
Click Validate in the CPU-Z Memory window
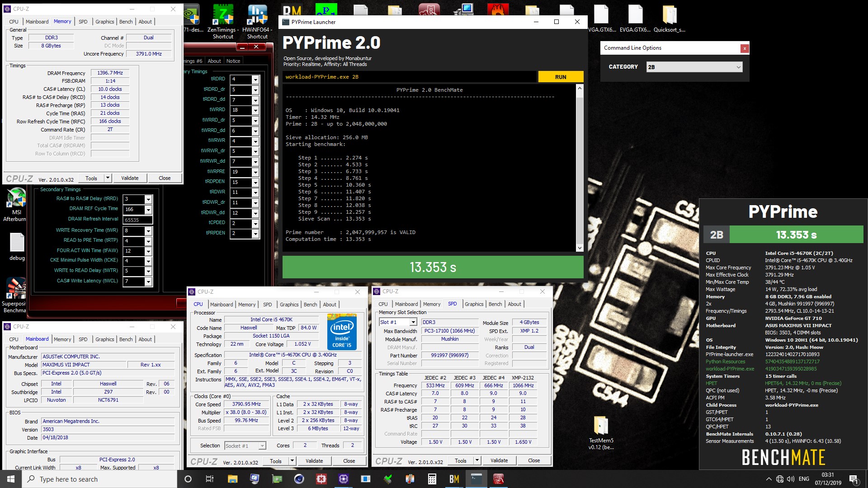[x=130, y=178]
